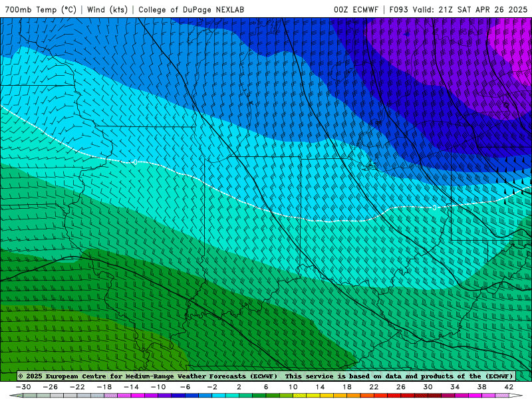Select the "Wind (kts)" header label
The image size is (532, 399).
point(107,9)
